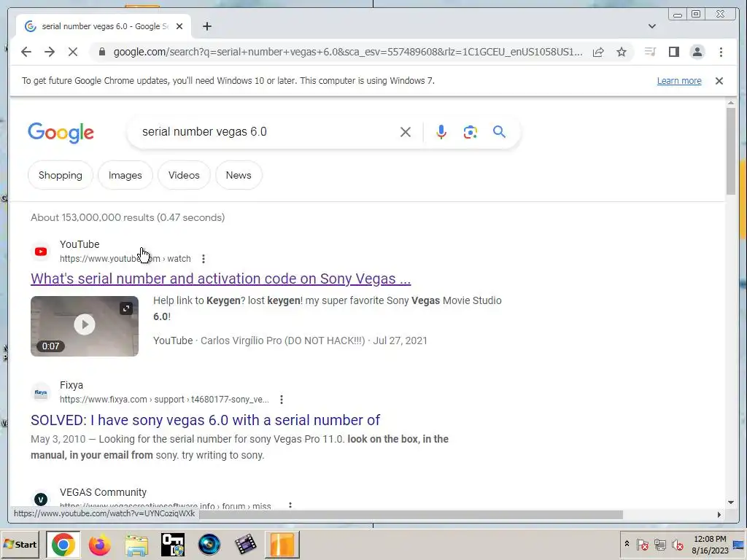The image size is (747, 560).
Task: Open network status tray icon
Action: click(659, 544)
